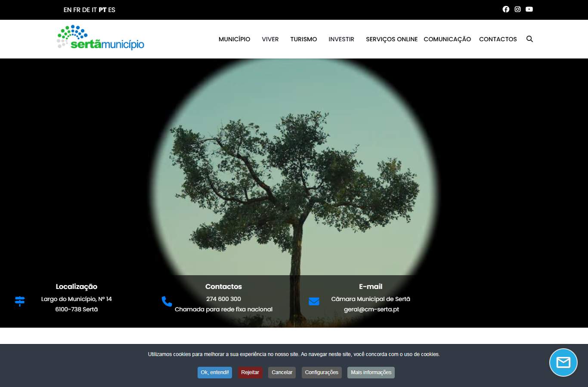Click the Rejeitar cookies button
The image size is (588, 387).
[250, 372]
